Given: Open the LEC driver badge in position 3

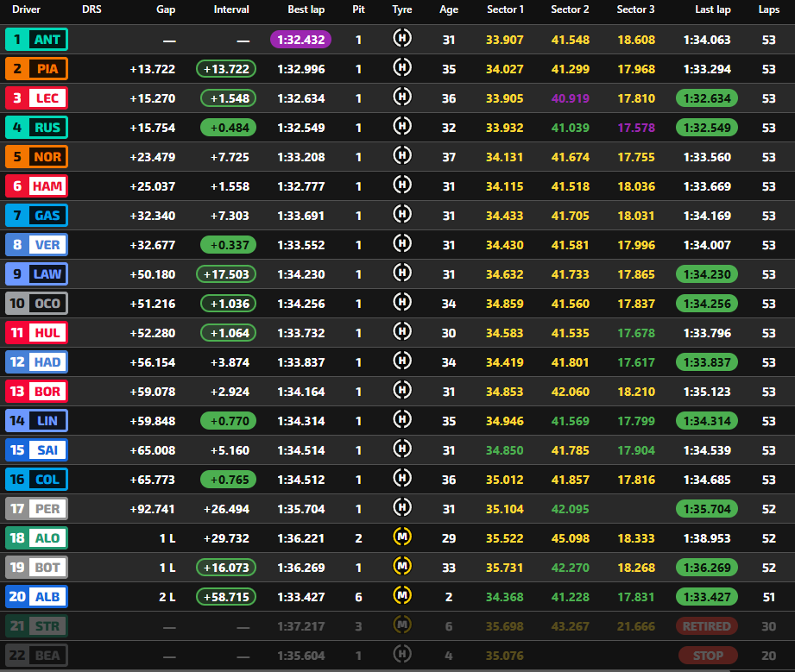Looking at the screenshot, I should 36,98.
